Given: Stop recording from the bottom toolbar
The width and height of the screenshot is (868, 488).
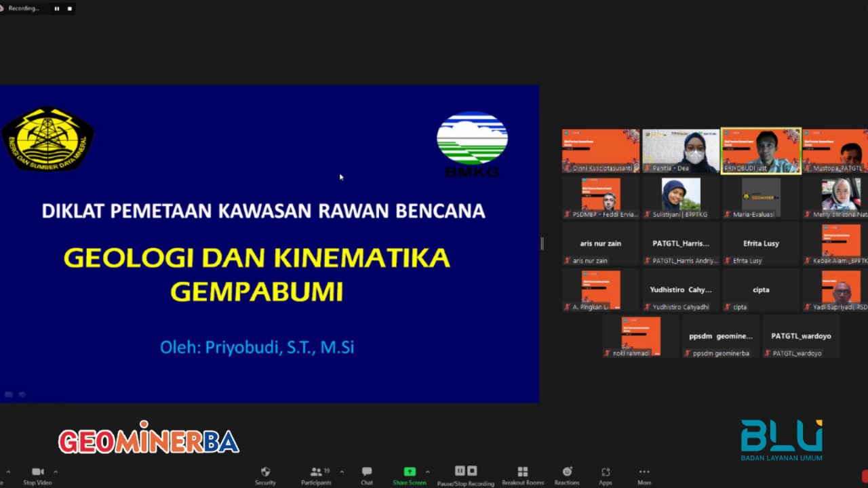Looking at the screenshot, I should click(472, 471).
